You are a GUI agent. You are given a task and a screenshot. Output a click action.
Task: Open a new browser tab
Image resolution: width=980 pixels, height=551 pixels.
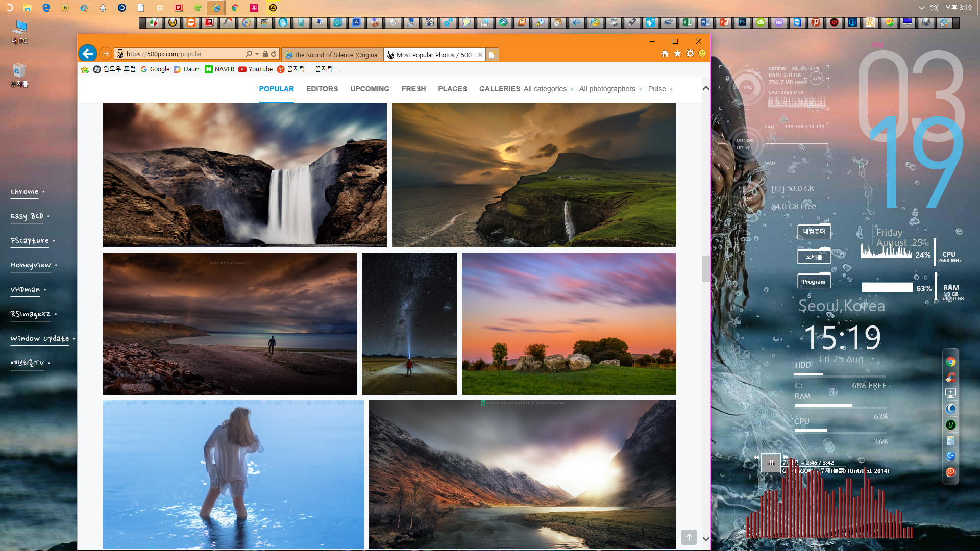(492, 55)
